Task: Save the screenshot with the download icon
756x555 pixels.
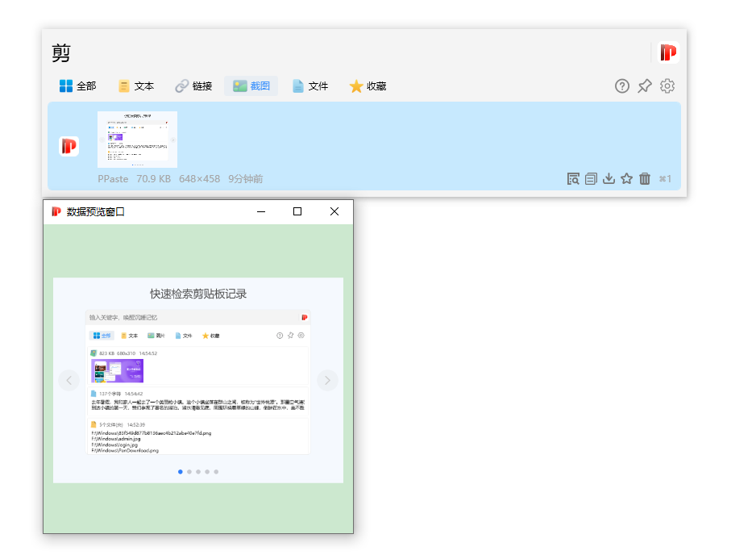Action: [609, 178]
